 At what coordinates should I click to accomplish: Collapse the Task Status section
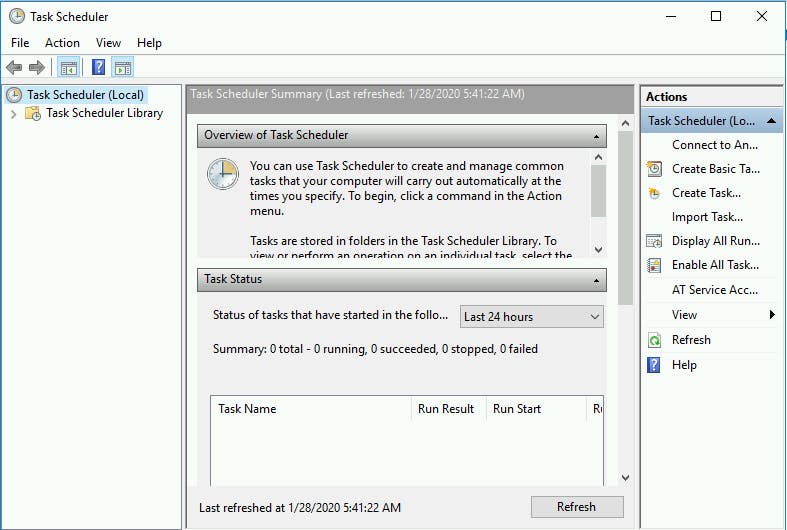point(596,281)
